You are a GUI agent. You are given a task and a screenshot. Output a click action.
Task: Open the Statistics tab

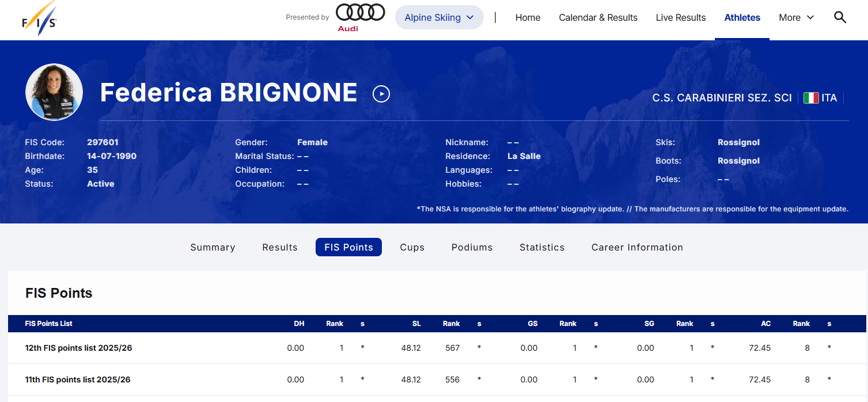coord(541,247)
